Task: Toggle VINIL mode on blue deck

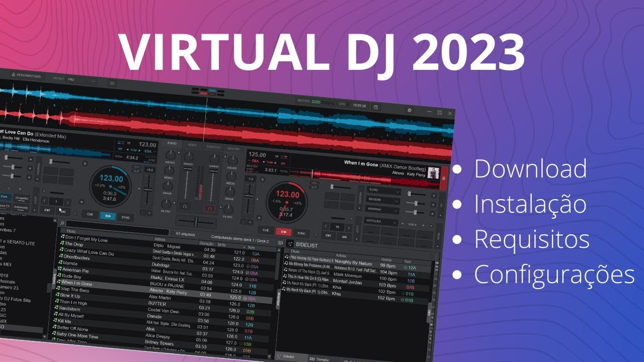Action: tap(136, 167)
